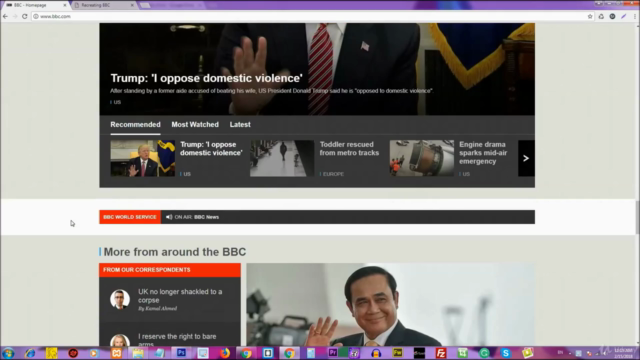Switch to the BBC - Homepage tab
Viewport: 640px width, 360px height.
tap(35, 5)
